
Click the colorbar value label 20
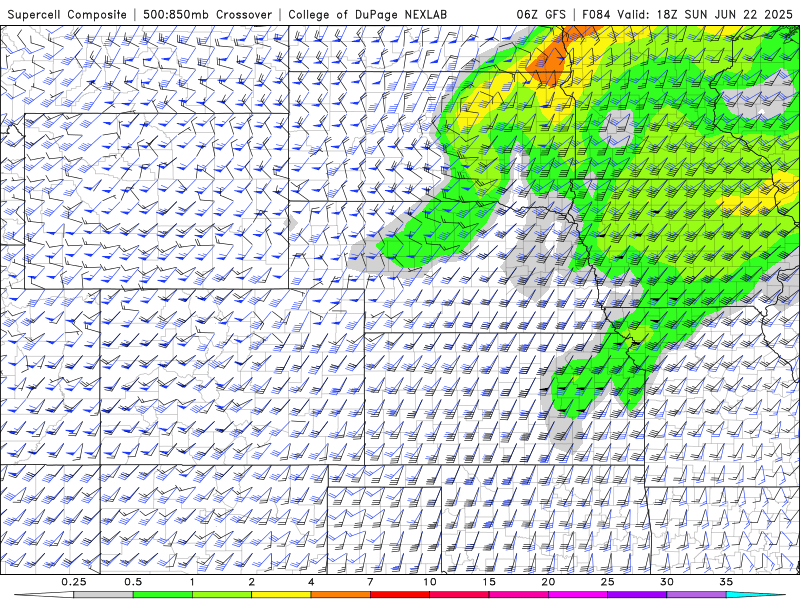click(548, 582)
